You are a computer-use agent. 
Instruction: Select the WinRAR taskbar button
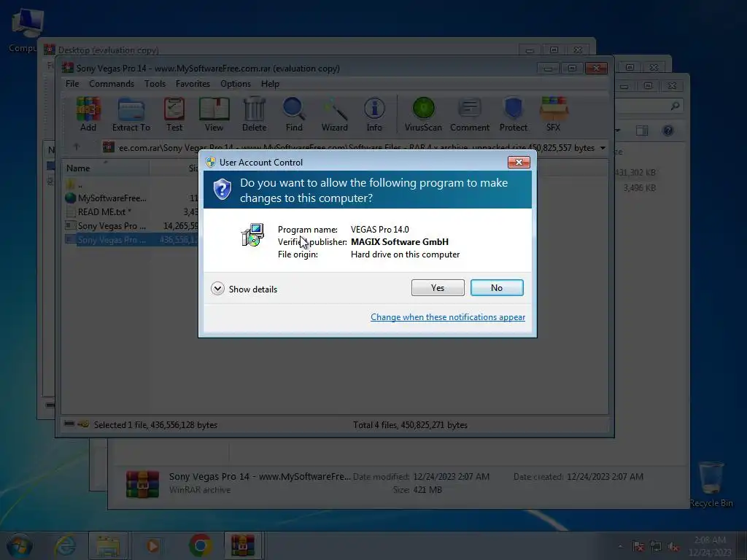coord(243,545)
